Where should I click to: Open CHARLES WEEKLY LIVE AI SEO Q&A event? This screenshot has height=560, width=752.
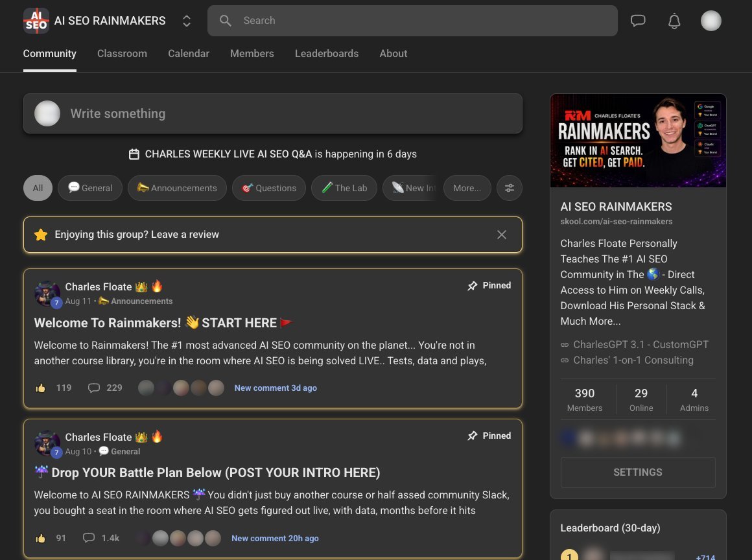click(228, 154)
